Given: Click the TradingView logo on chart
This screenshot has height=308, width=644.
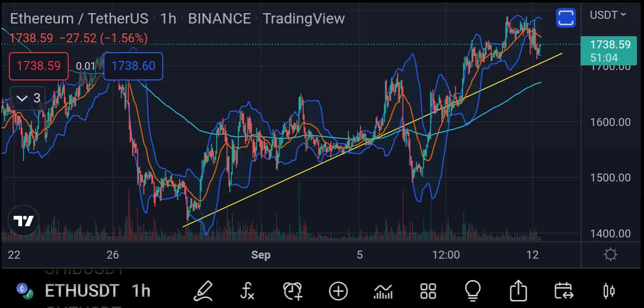Looking at the screenshot, I should pyautogui.click(x=24, y=221).
